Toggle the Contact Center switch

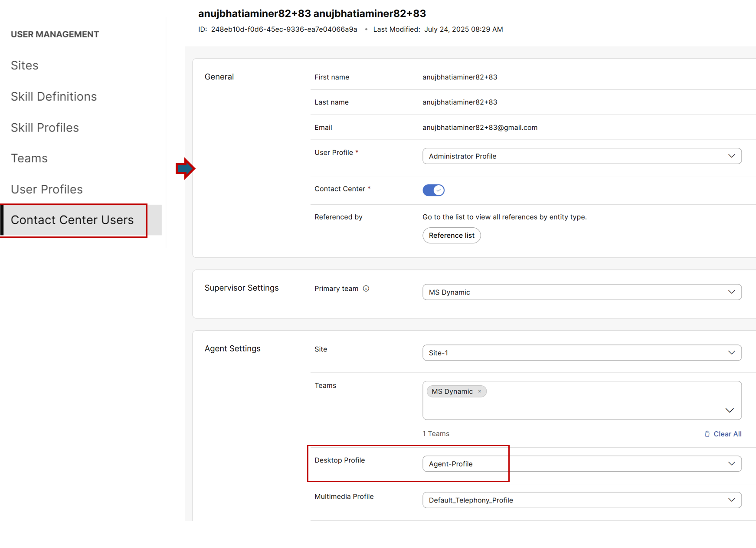433,190
